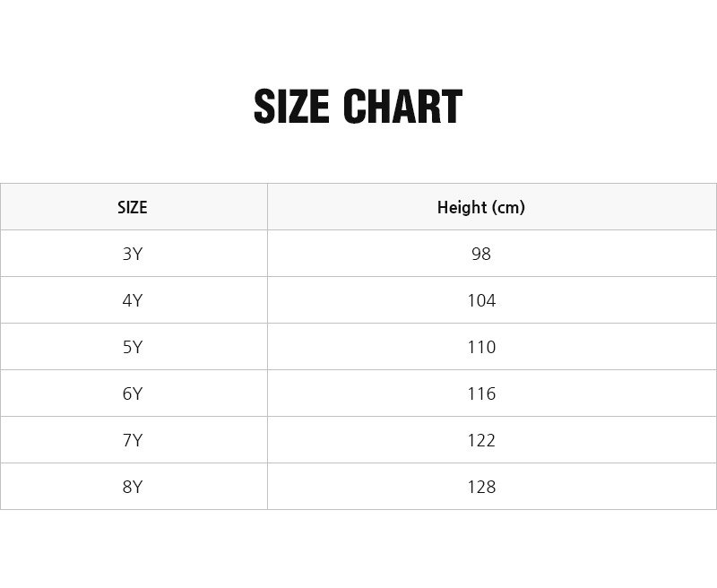717x588 pixels.
Task: Select the 3Y size cell
Action: coord(133,254)
